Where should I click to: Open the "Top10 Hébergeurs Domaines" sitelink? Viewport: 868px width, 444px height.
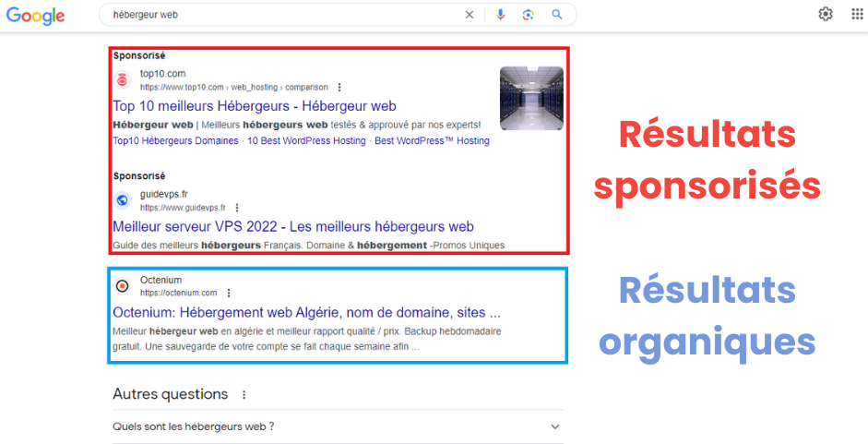(x=175, y=141)
